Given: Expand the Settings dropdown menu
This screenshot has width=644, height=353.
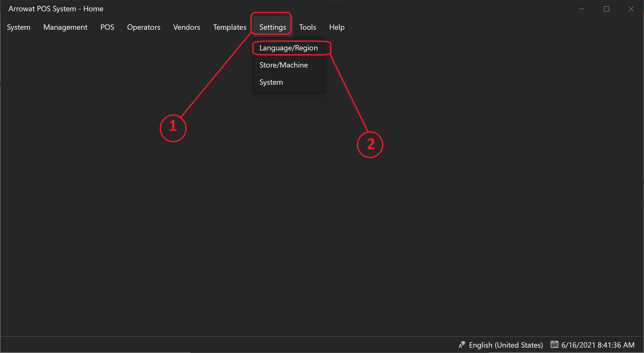Looking at the screenshot, I should (272, 27).
